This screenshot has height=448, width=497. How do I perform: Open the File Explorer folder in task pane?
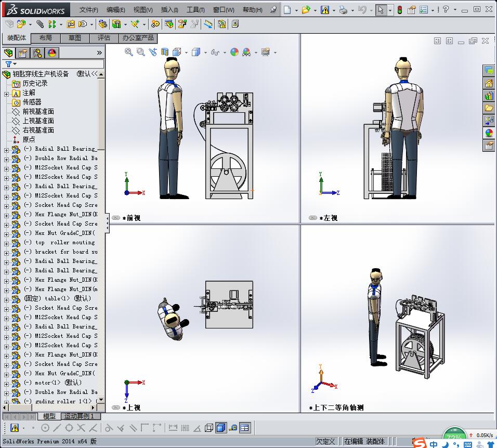pos(489,108)
